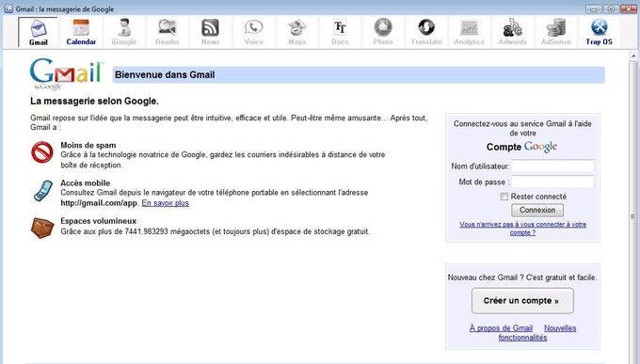The image size is (640, 364).
Task: Open the iGoogle toolbar icon
Action: pyautogui.click(x=124, y=32)
